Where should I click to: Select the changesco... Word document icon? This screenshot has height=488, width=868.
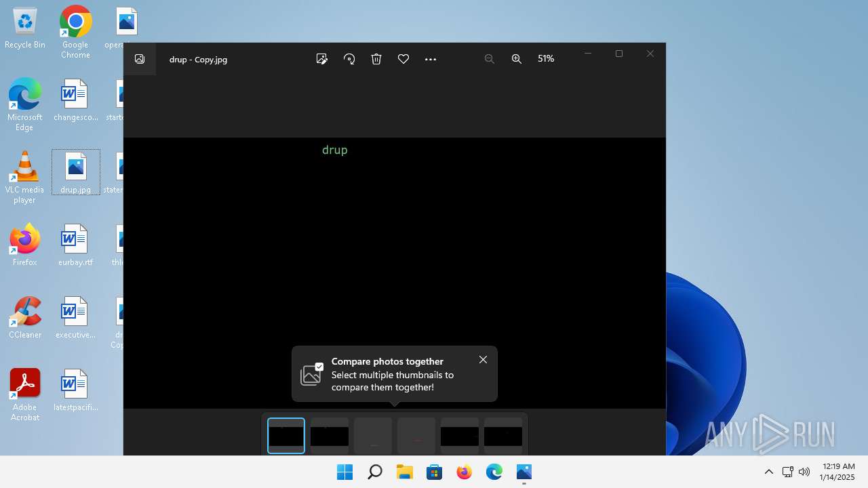click(75, 100)
